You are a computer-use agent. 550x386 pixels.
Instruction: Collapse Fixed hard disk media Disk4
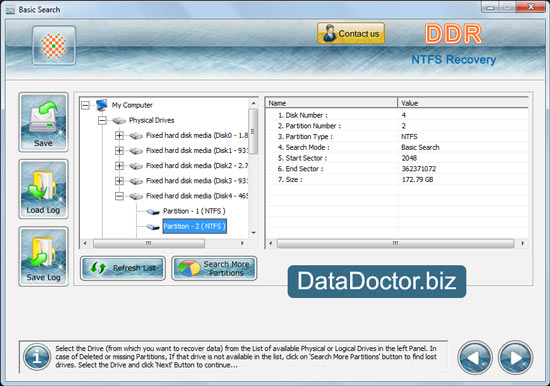click(x=119, y=196)
